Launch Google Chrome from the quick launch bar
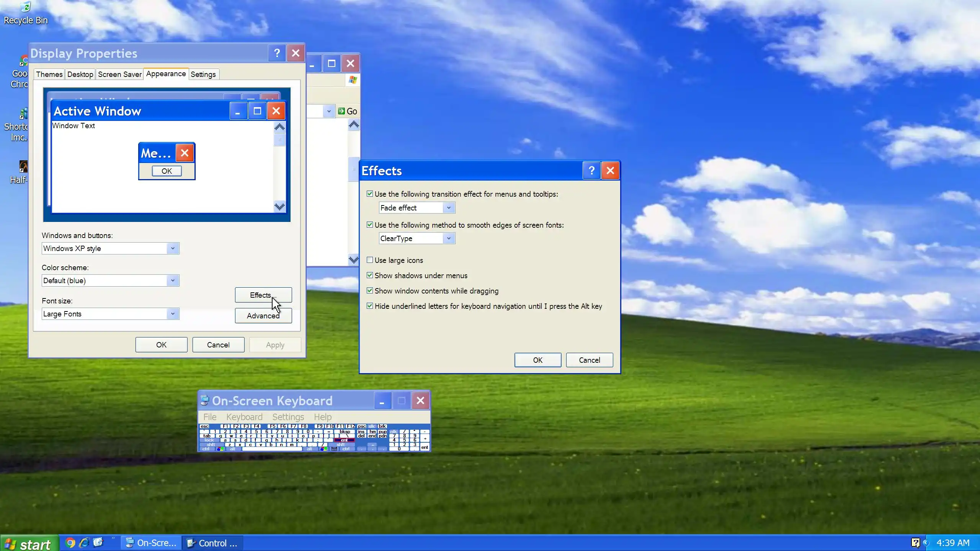Screen dimensions: 980x551 point(70,543)
